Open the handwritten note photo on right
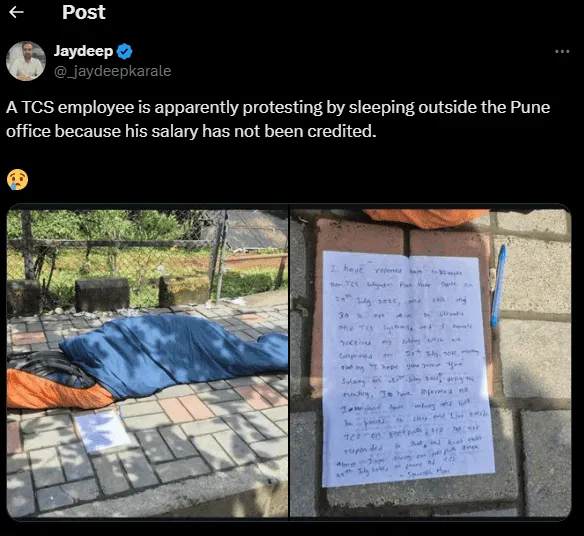 click(x=431, y=362)
